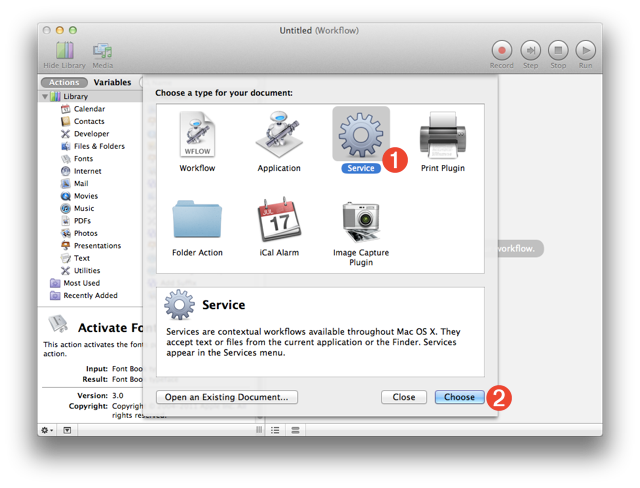The width and height of the screenshot is (640, 488).
Task: Select Internet in the library list
Action: tap(87, 171)
